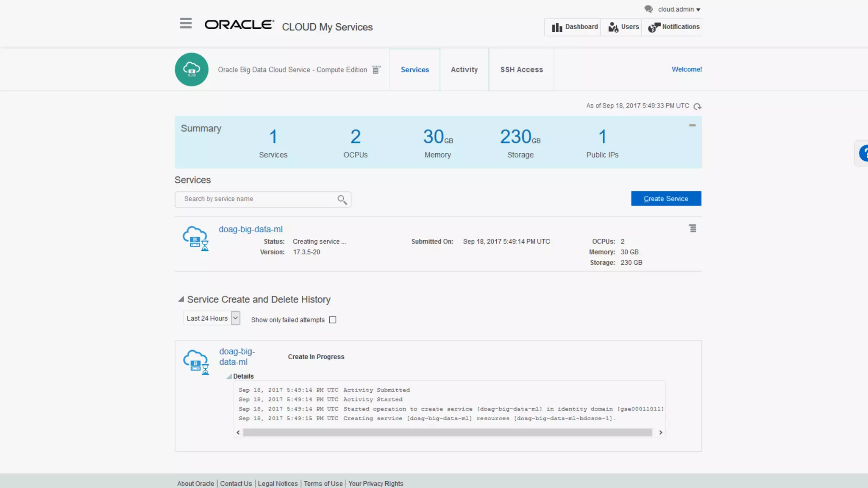The image size is (868, 488).
Task: Click the search magnifier icon
Action: (x=342, y=200)
